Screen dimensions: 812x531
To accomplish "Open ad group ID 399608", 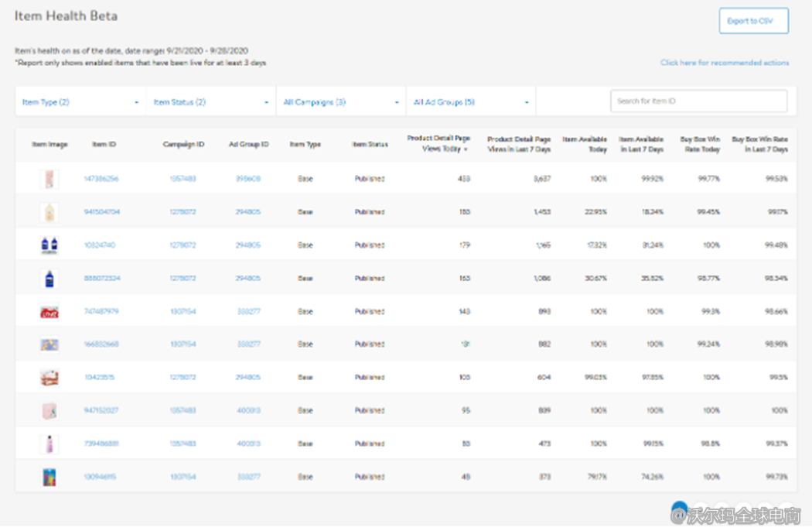I will 248,179.
